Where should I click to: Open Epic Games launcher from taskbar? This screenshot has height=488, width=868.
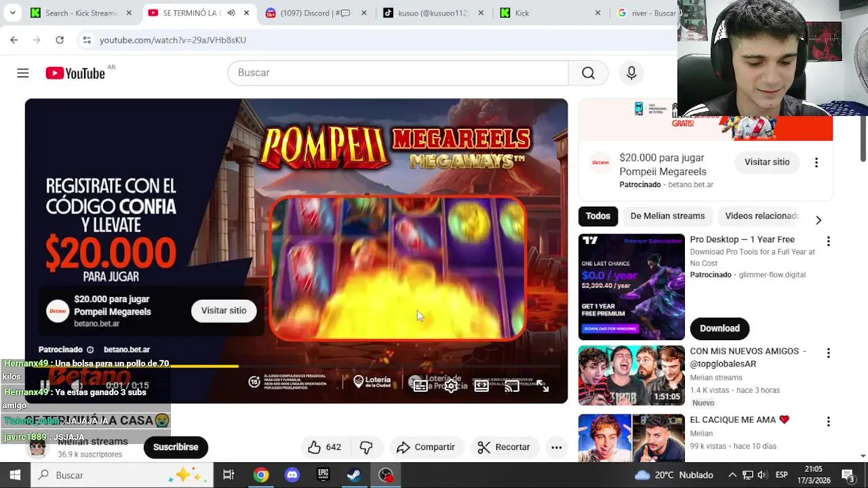click(x=323, y=475)
